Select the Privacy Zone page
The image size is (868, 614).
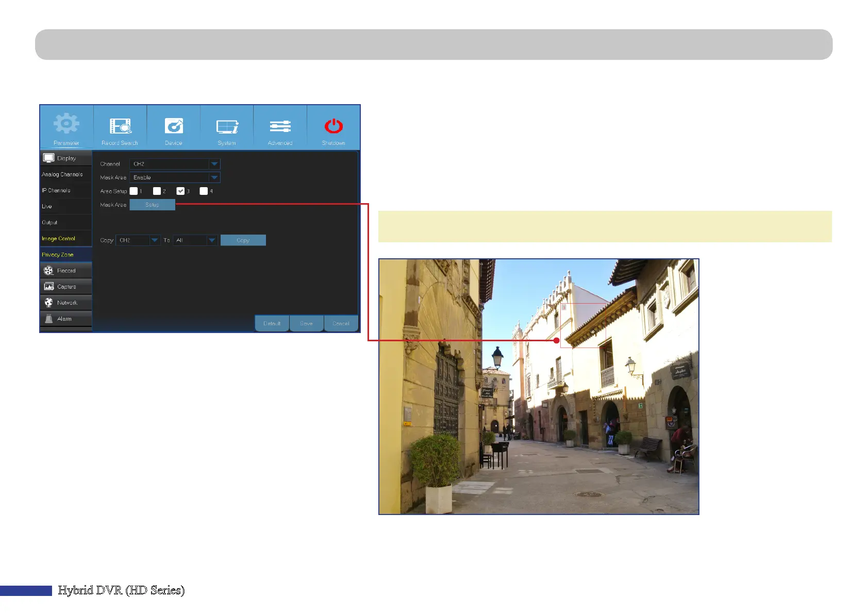[66, 255]
